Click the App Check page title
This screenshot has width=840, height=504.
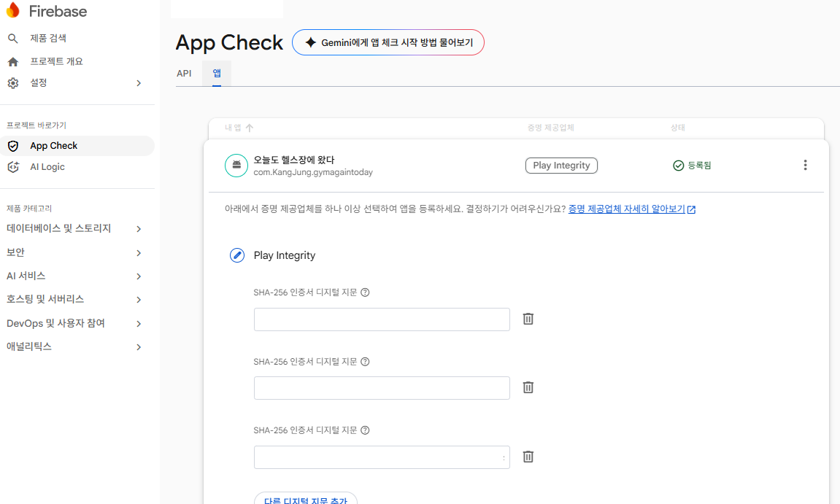(x=229, y=43)
